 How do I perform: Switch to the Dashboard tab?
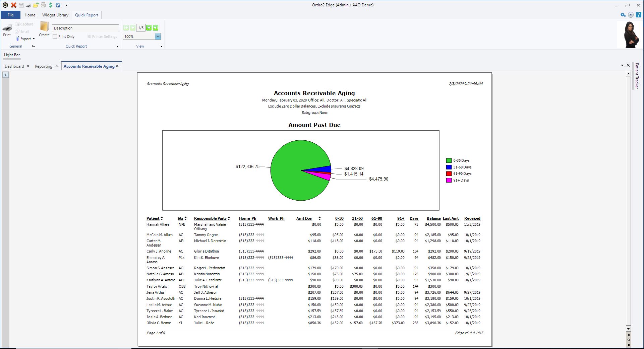click(x=14, y=66)
